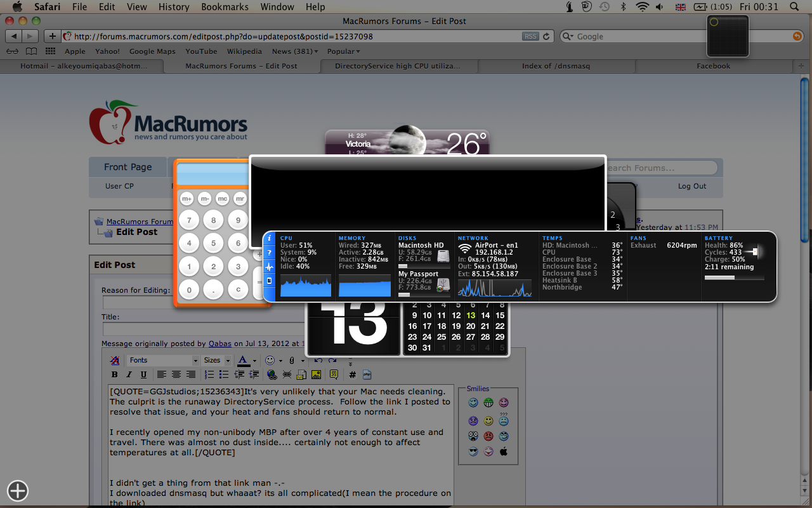Screen dimensions: 812x508
Task: Align text right in editor
Action: (191, 375)
